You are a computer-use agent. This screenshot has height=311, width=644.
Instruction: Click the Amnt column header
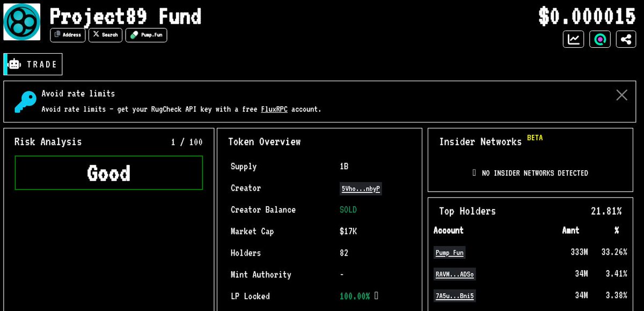[570, 230]
